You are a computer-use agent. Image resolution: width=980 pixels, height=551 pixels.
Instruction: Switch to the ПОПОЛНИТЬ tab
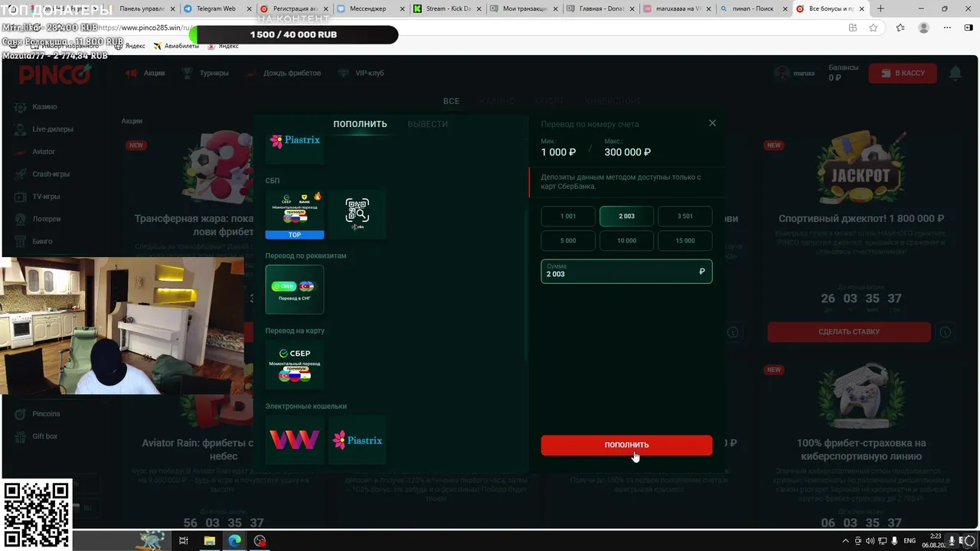(360, 124)
